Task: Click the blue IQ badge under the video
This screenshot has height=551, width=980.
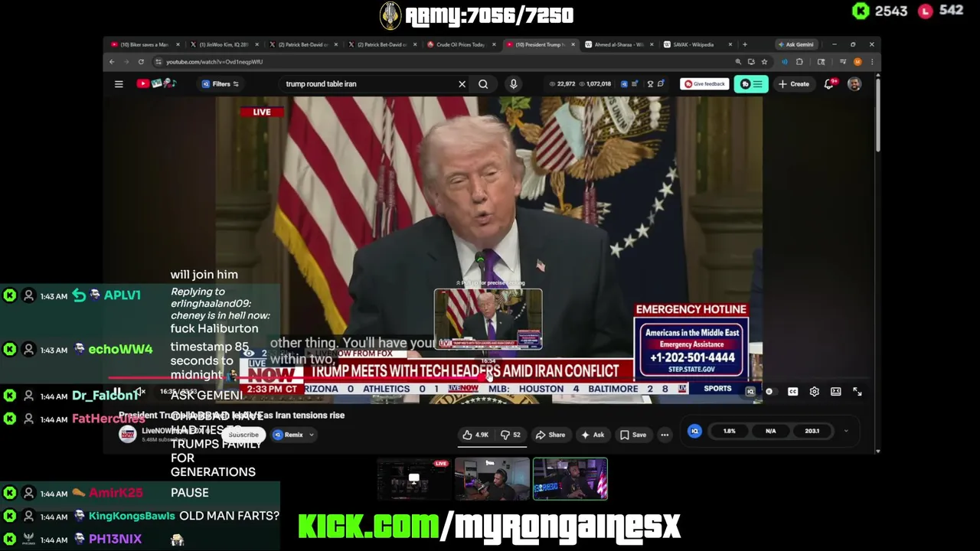Action: click(x=694, y=432)
